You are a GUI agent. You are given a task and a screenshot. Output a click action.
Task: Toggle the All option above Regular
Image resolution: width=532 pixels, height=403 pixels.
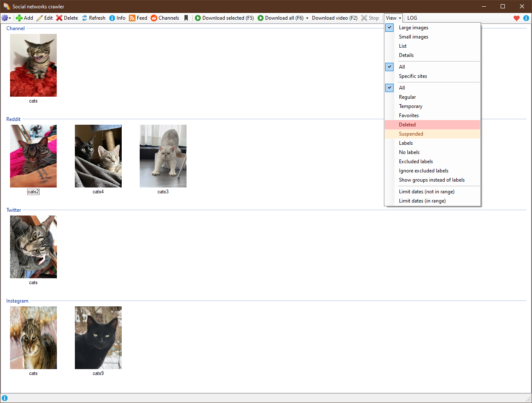pyautogui.click(x=389, y=88)
